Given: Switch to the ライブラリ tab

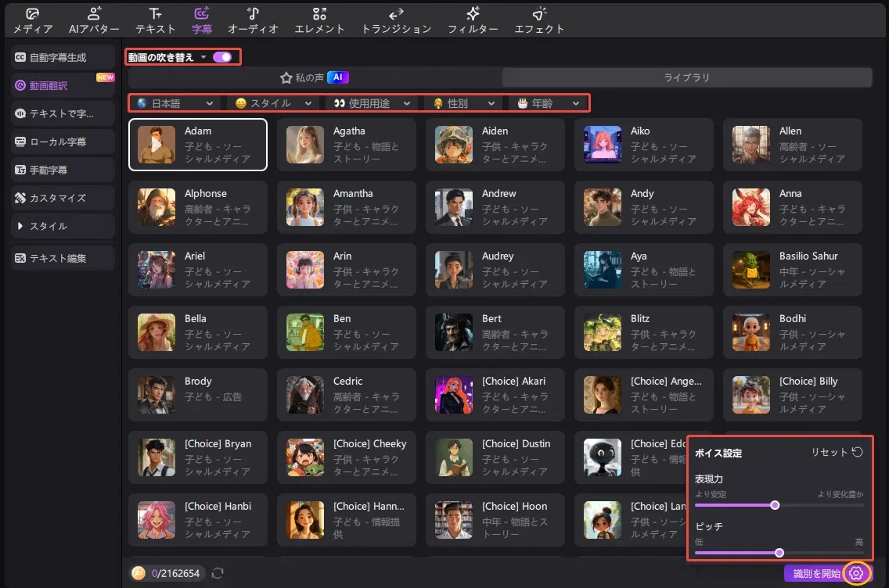Looking at the screenshot, I should pos(686,77).
